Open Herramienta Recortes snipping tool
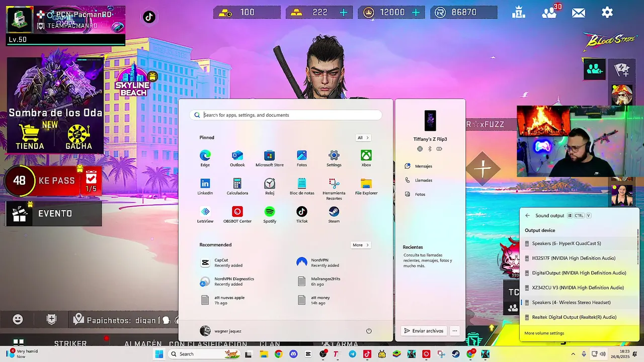Viewport: 644px width, 362px height. (334, 189)
